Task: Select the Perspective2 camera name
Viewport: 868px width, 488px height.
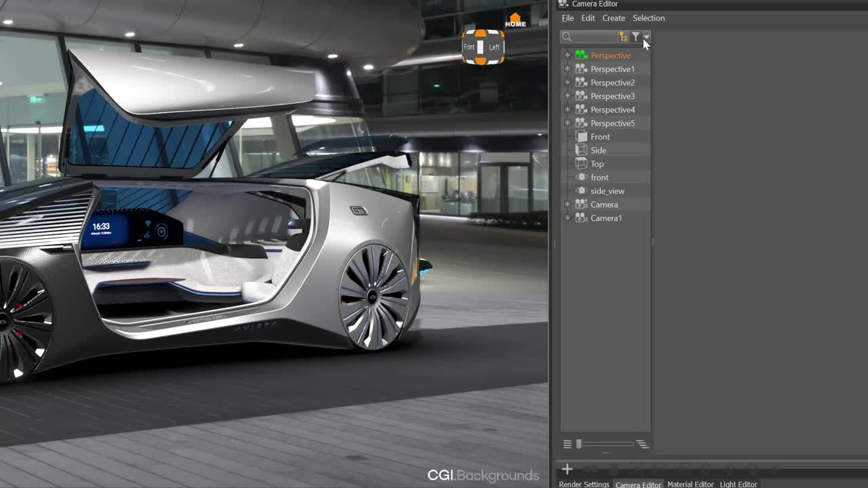Action: (613, 82)
